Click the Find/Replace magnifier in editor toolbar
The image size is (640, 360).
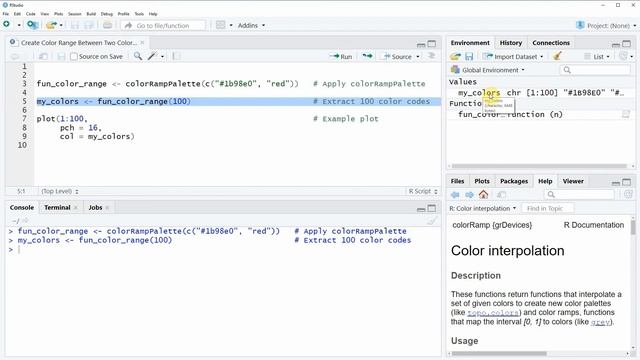click(x=138, y=56)
